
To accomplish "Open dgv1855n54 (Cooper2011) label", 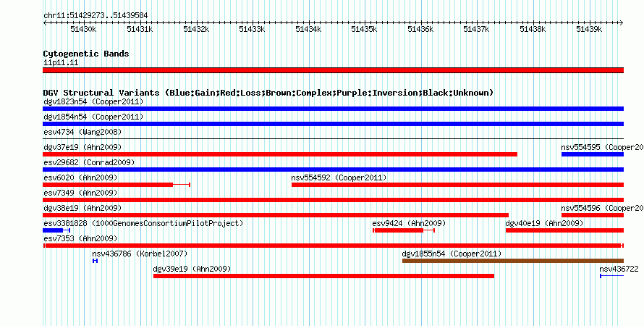I will click(452, 254).
